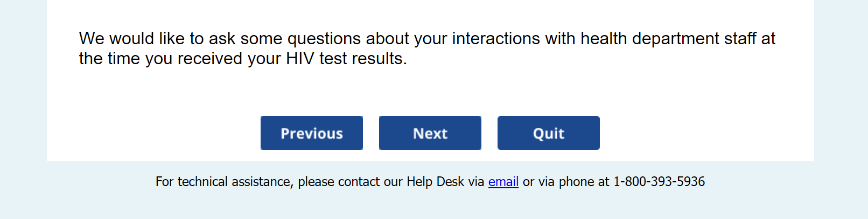Open the Help Desk email link
The width and height of the screenshot is (868, 219).
tap(503, 182)
